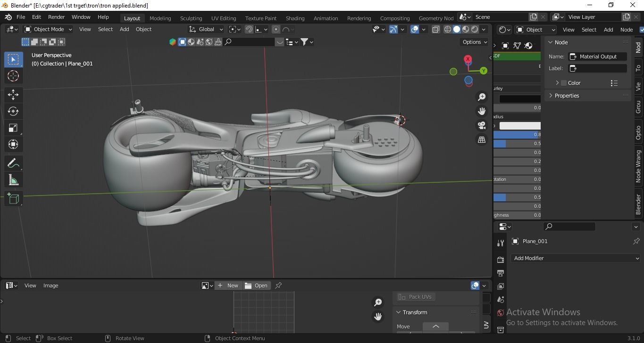The height and width of the screenshot is (343, 644).
Task: Click the UV editor zoom magnifier icon
Action: 378,302
